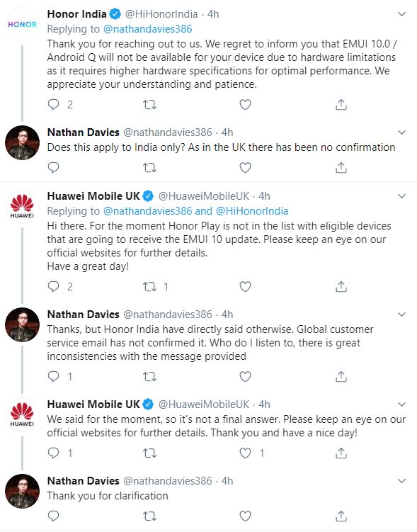417x532 pixels.
Task: Open chevron menu on 'Thank you for clarification' tweet
Action: click(x=401, y=481)
